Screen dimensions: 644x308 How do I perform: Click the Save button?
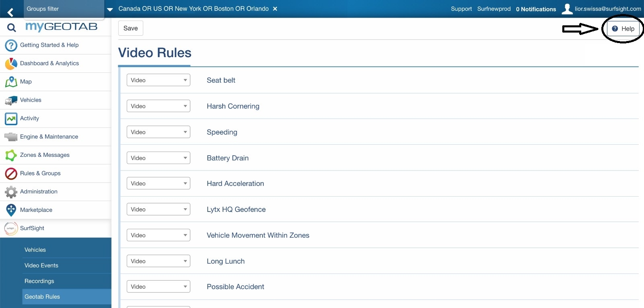pos(130,28)
